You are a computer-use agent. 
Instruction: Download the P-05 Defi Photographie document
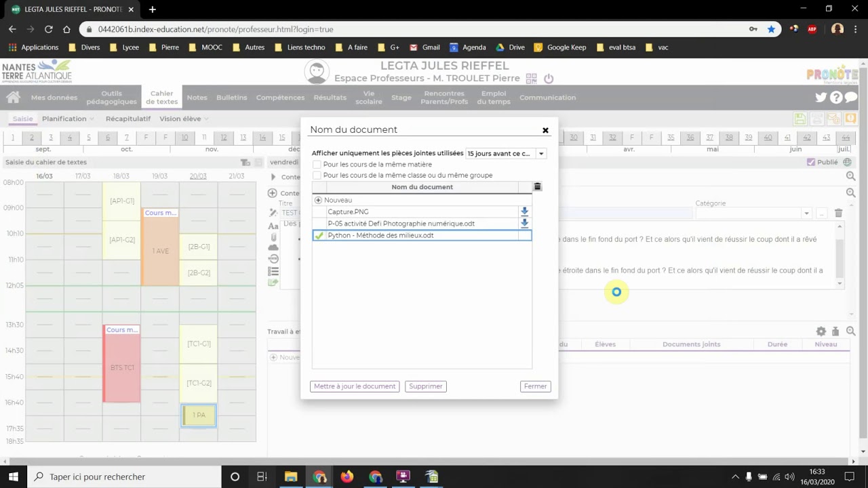(524, 223)
